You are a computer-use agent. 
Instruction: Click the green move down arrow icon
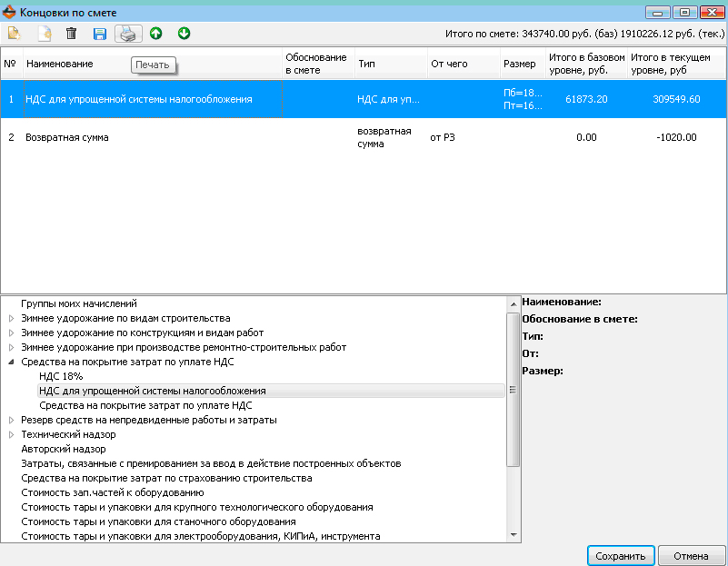pos(184,34)
